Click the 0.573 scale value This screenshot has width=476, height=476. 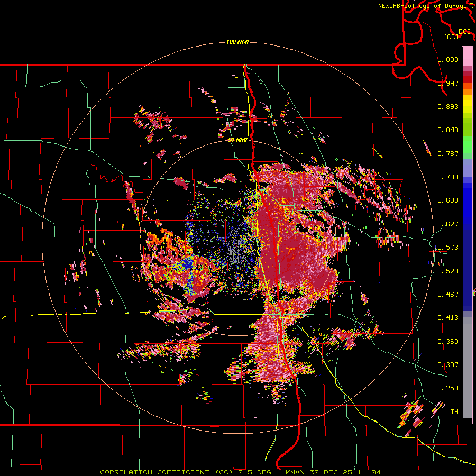448,247
